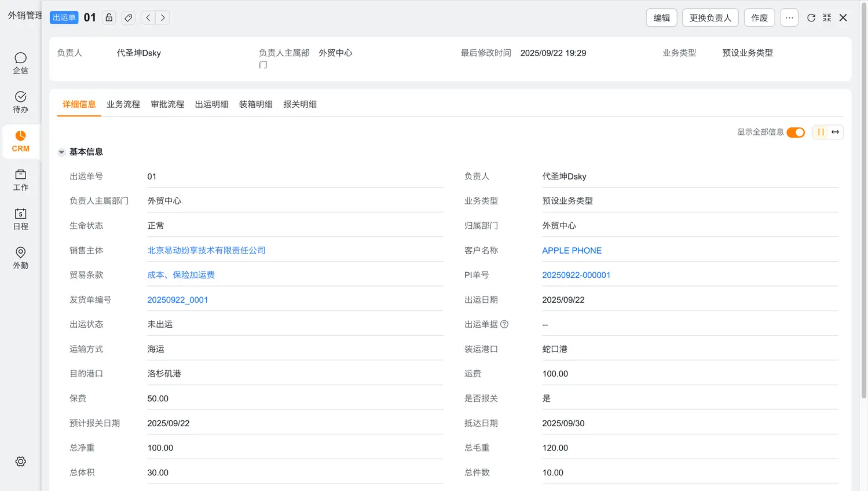Click the lock icon beside 01
This screenshot has width=868, height=491.
coord(109,17)
